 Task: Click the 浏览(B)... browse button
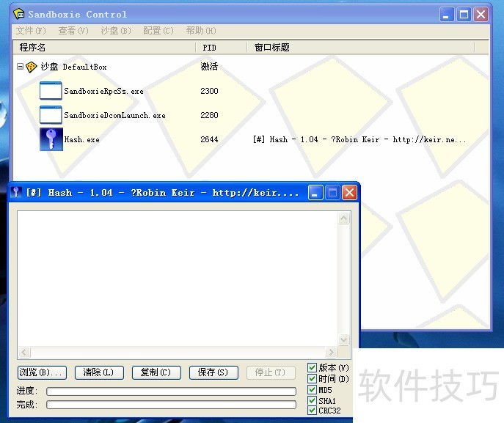tap(42, 372)
